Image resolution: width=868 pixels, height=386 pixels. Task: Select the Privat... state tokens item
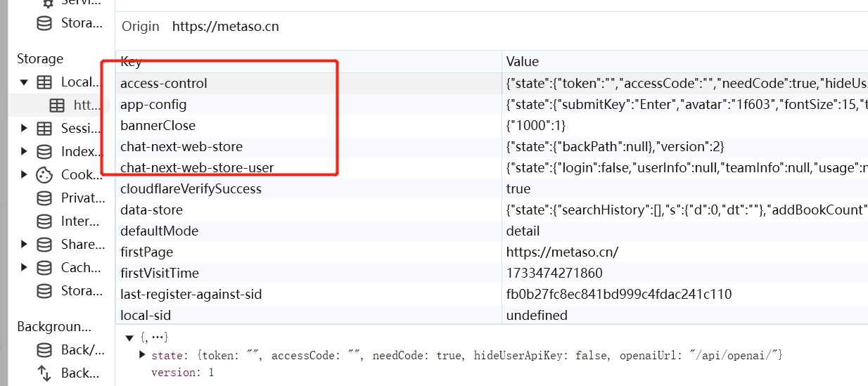click(82, 198)
